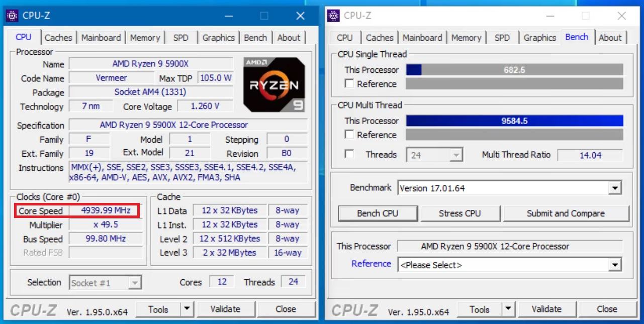Click the Close button in right Bench window
The width and height of the screenshot is (644, 324).
click(607, 309)
